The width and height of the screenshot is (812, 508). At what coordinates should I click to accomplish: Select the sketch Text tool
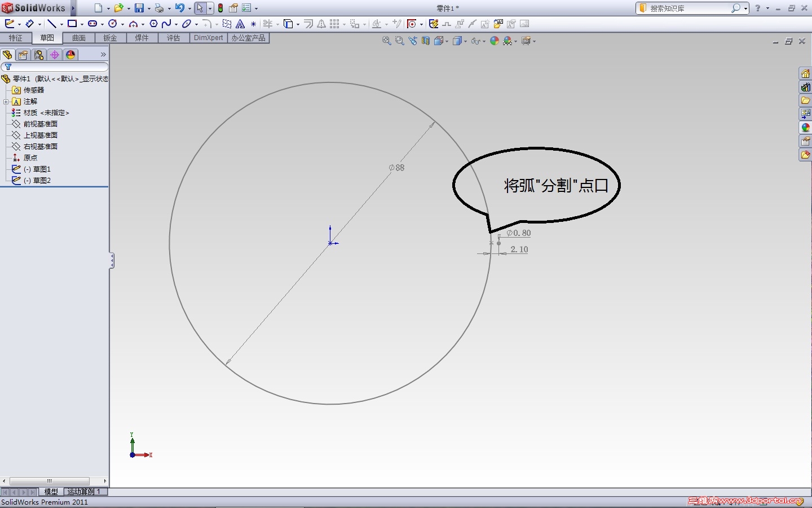pos(240,24)
